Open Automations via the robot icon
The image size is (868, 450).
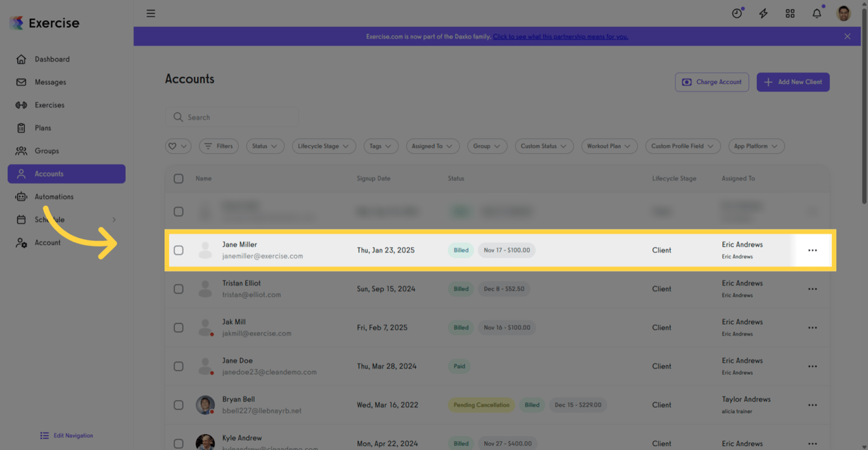click(22, 196)
